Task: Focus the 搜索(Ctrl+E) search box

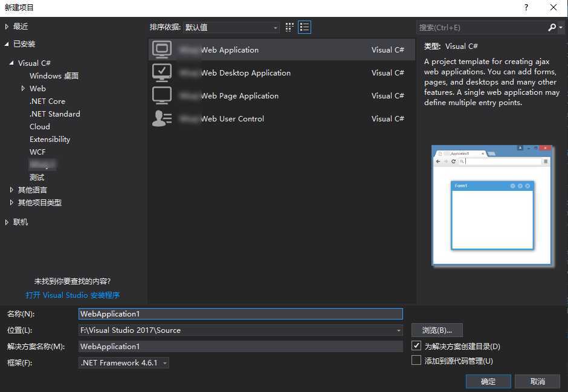Action: coord(482,28)
